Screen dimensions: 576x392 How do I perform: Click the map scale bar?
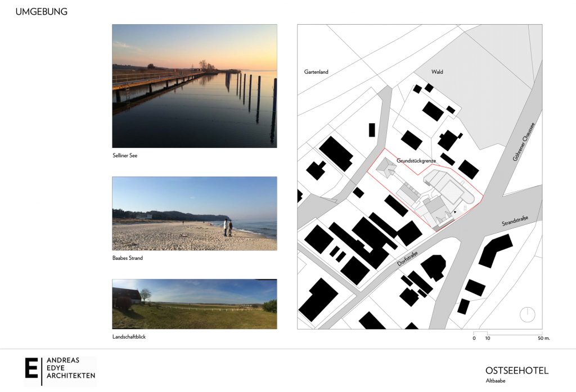click(x=507, y=335)
